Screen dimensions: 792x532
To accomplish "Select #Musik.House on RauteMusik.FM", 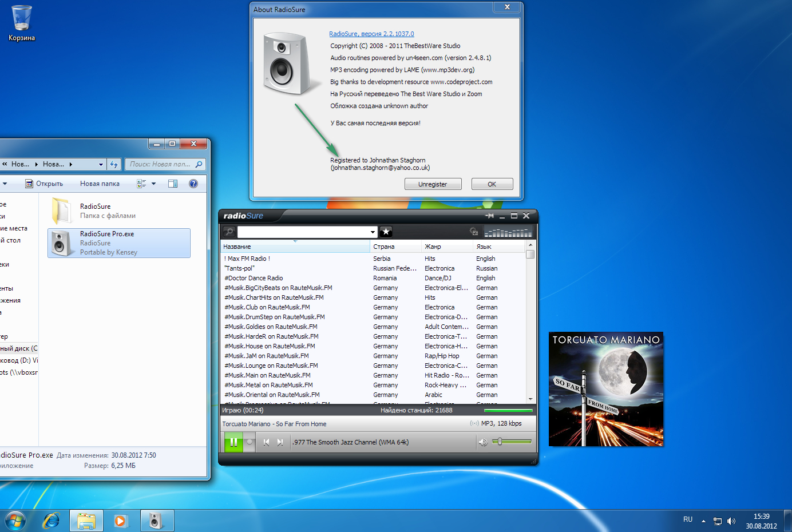I will (x=373, y=346).
